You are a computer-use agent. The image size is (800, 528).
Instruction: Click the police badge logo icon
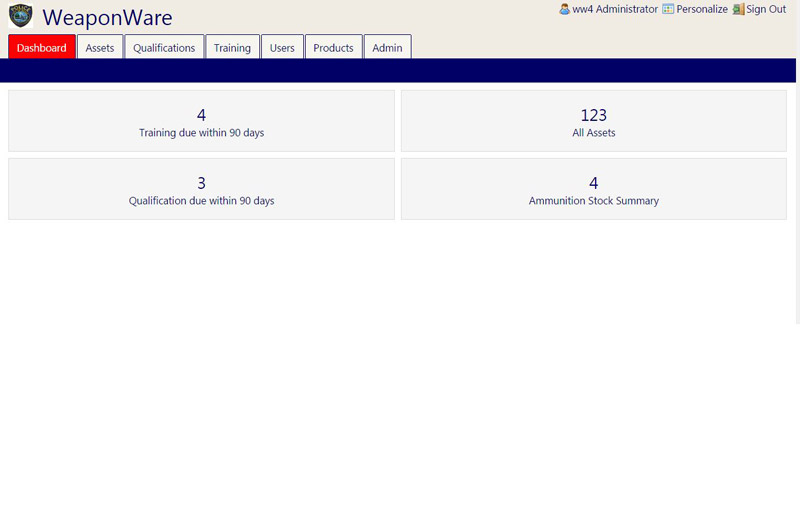click(20, 16)
